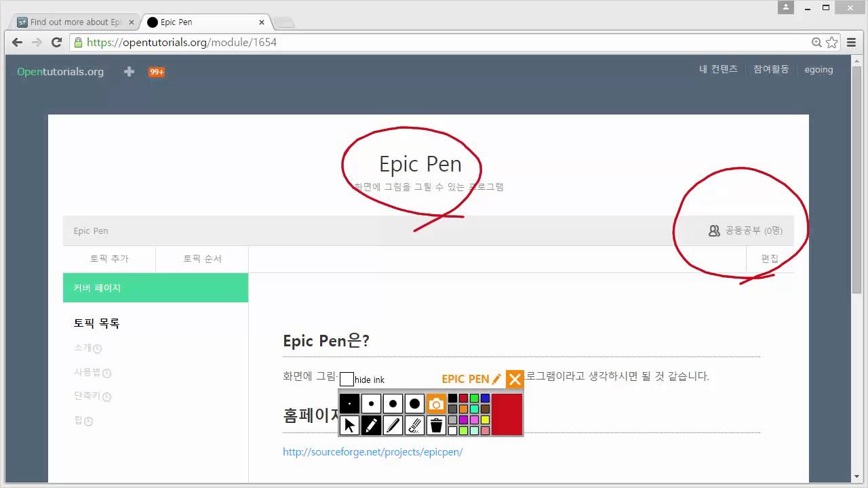Select the smallest brush size in Epic Pen
The image size is (868, 488).
click(349, 403)
